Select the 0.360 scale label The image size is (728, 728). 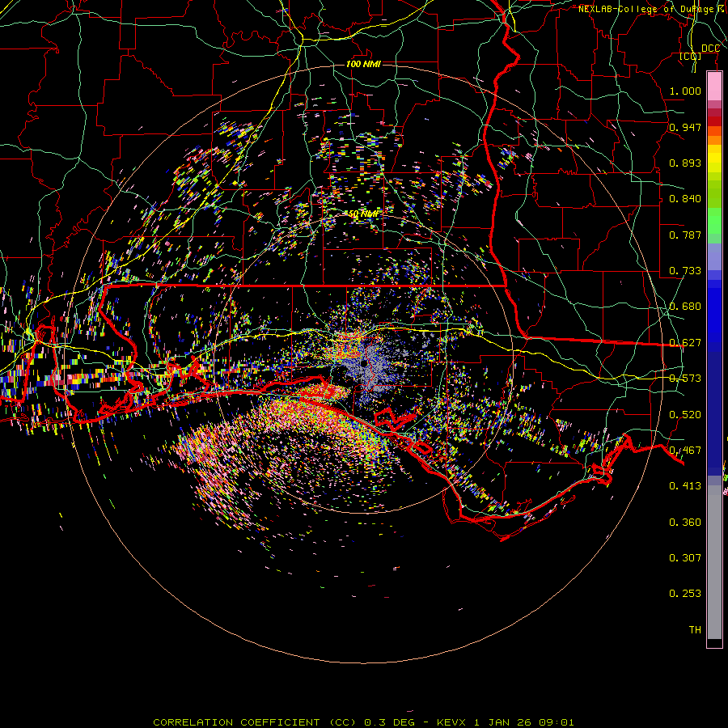tap(685, 523)
